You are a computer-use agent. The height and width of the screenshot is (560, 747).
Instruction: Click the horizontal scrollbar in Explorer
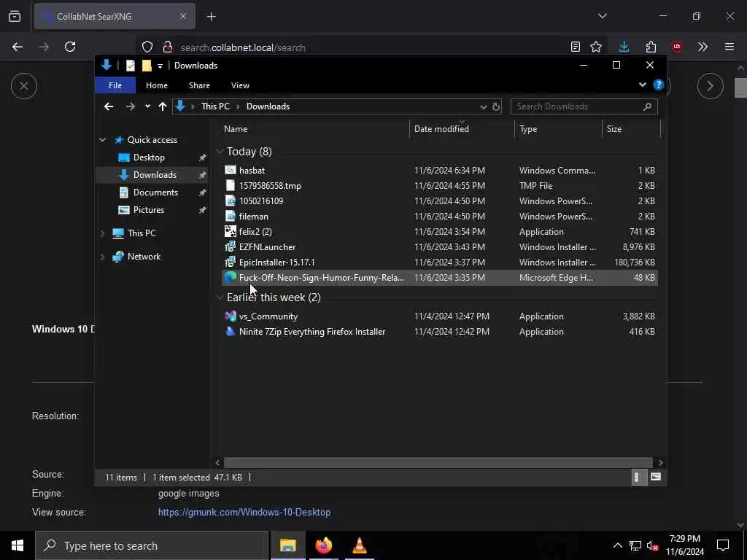tap(438, 462)
